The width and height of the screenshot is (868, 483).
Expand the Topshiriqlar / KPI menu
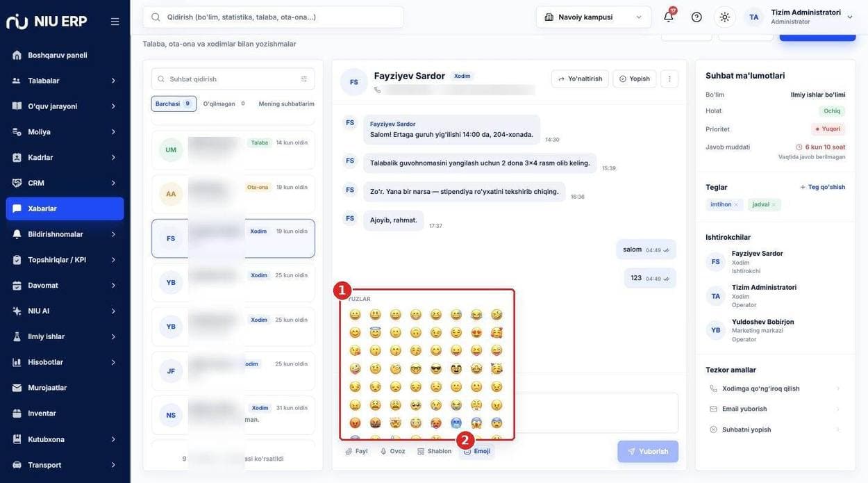pyautogui.click(x=65, y=260)
